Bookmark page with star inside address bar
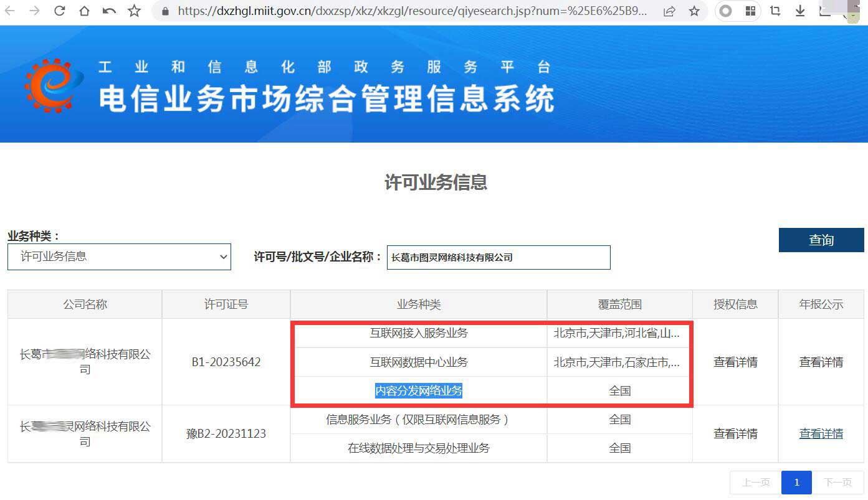The image size is (868, 500). pos(694,11)
